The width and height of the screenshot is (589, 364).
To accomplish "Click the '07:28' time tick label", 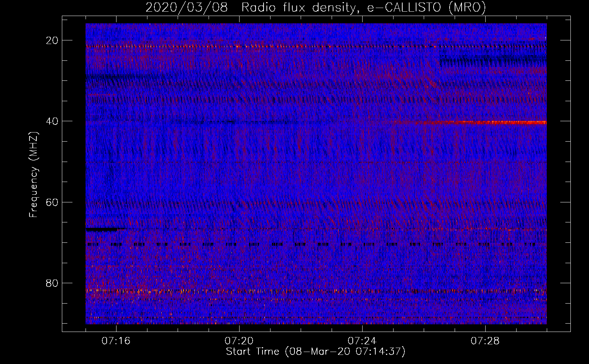I will point(485,341).
